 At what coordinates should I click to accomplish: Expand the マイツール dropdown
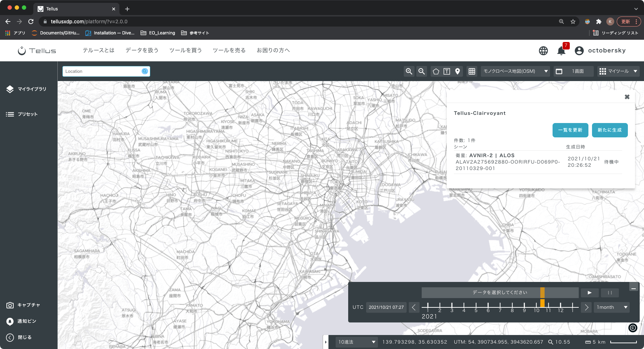coord(618,71)
